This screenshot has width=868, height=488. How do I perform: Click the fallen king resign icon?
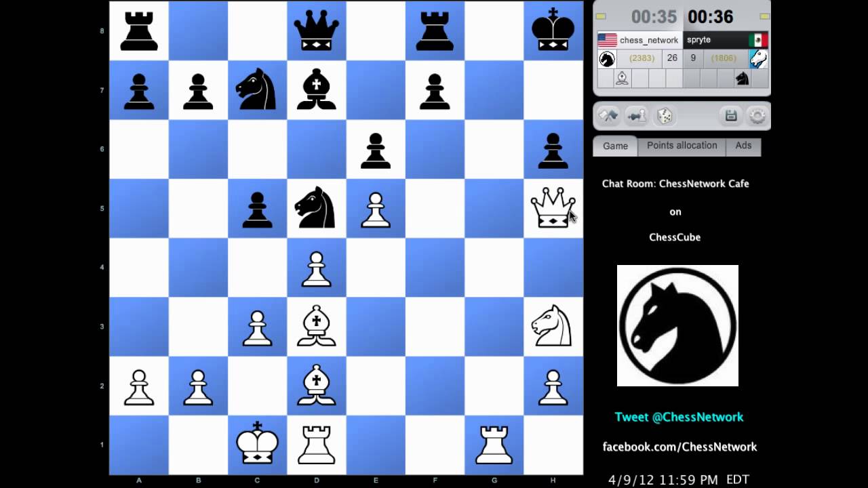coord(636,116)
